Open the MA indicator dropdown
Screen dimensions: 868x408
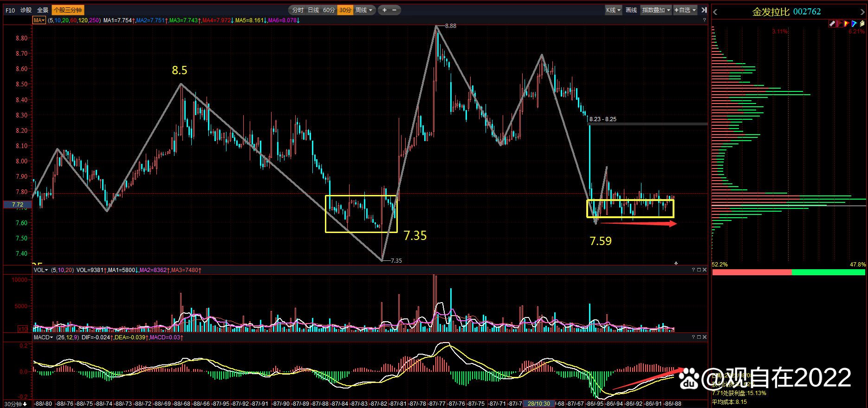pyautogui.click(x=39, y=20)
